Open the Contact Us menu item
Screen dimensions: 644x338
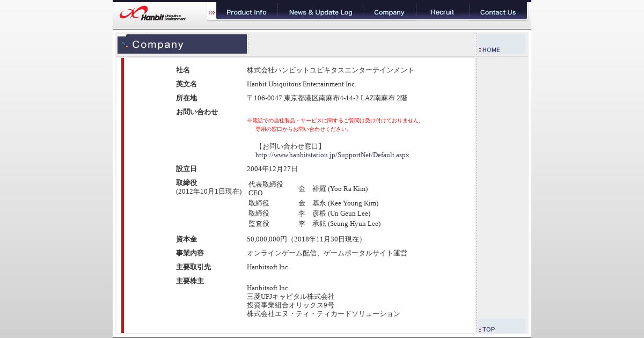click(498, 12)
